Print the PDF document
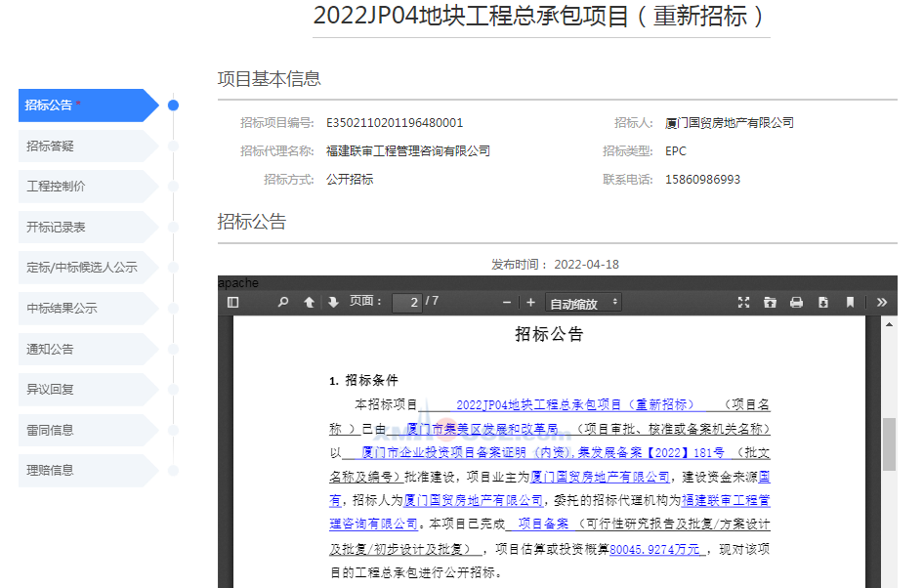The image size is (923, 588). pyautogui.click(x=796, y=303)
